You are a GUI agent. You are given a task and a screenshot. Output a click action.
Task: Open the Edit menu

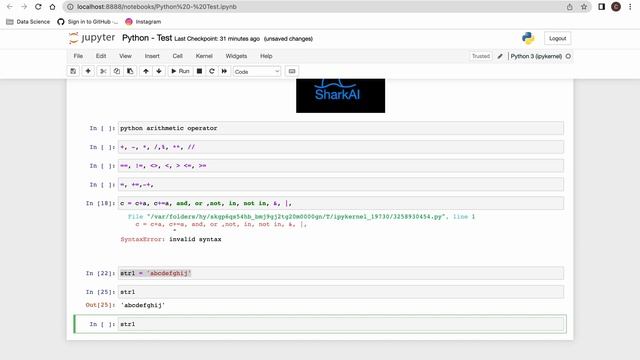[101, 56]
